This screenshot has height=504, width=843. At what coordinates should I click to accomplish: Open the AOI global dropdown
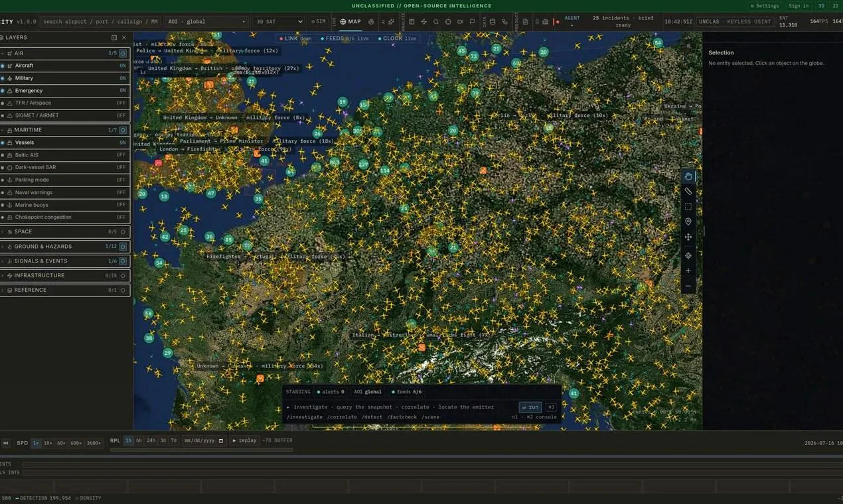coord(206,22)
